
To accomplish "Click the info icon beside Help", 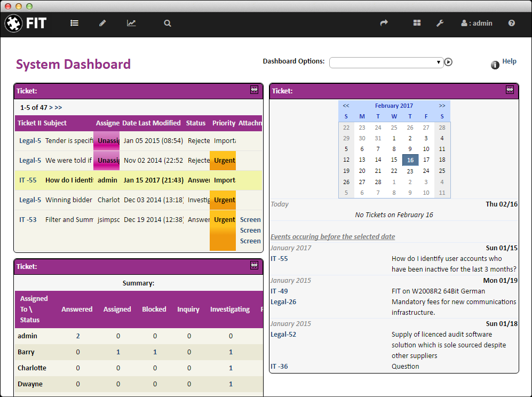I will pos(495,65).
